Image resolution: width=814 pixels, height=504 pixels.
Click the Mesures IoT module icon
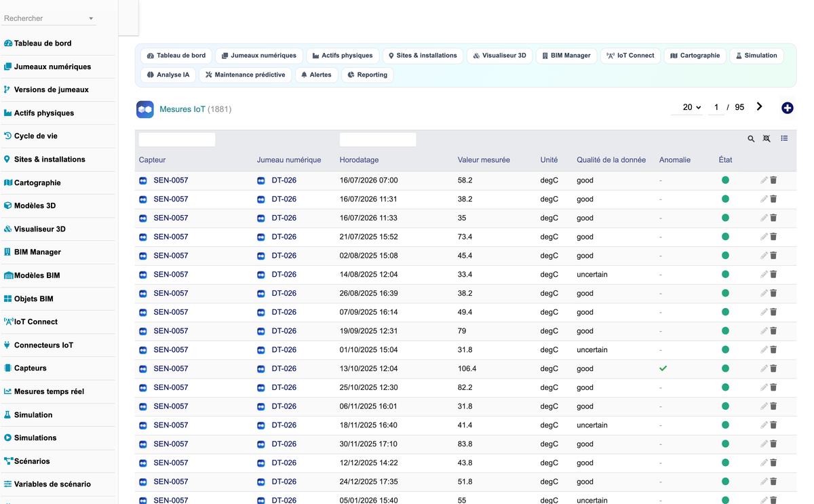click(145, 109)
